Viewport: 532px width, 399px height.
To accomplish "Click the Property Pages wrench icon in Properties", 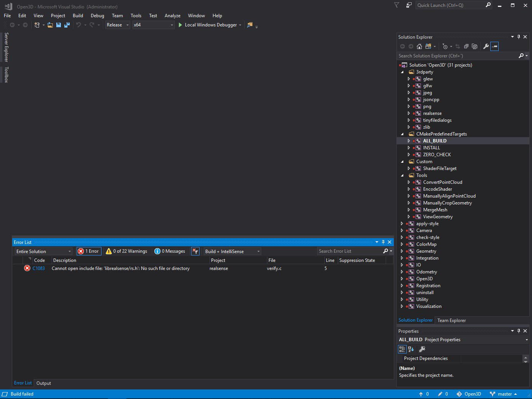I will click(422, 349).
